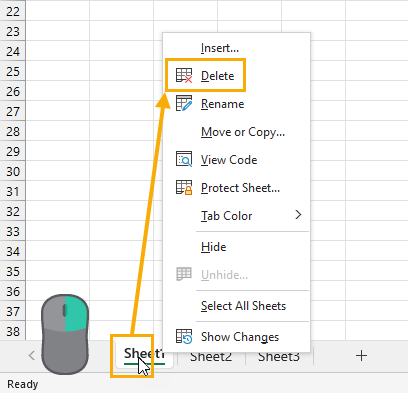Screen dimensions: 408x393
Task: Add a new sheet with plus icon
Action: pyautogui.click(x=361, y=356)
